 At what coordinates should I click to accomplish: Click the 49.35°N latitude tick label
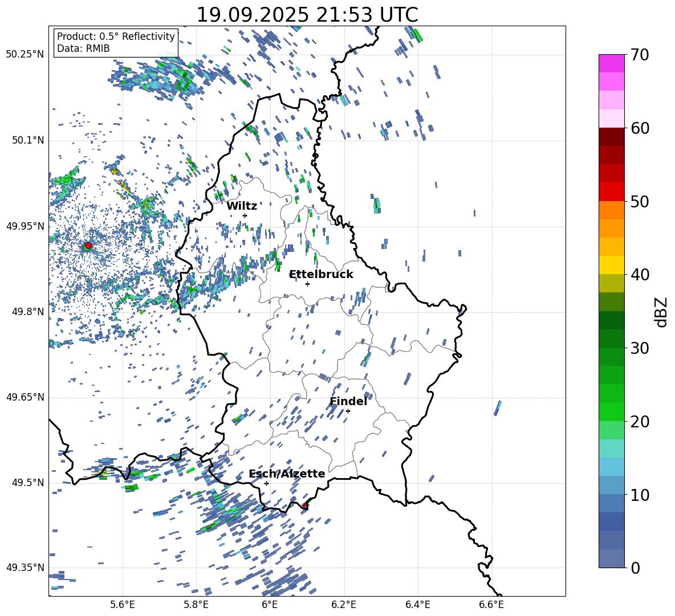[x=25, y=568]
